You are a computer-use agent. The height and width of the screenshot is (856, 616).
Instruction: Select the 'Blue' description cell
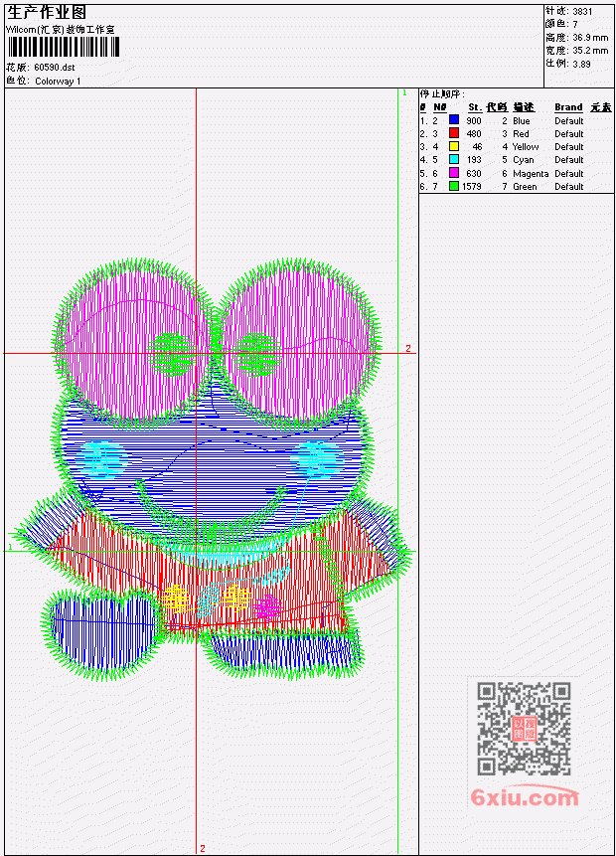521,120
